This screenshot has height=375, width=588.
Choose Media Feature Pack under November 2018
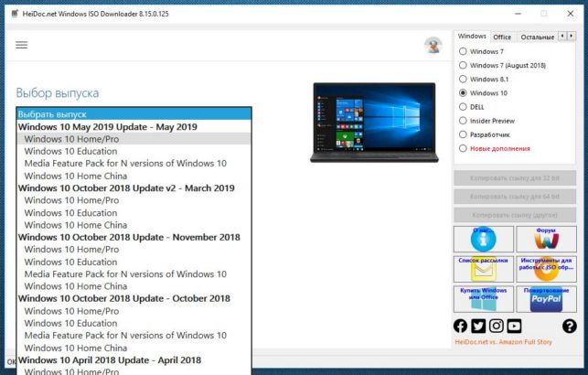[134, 274]
